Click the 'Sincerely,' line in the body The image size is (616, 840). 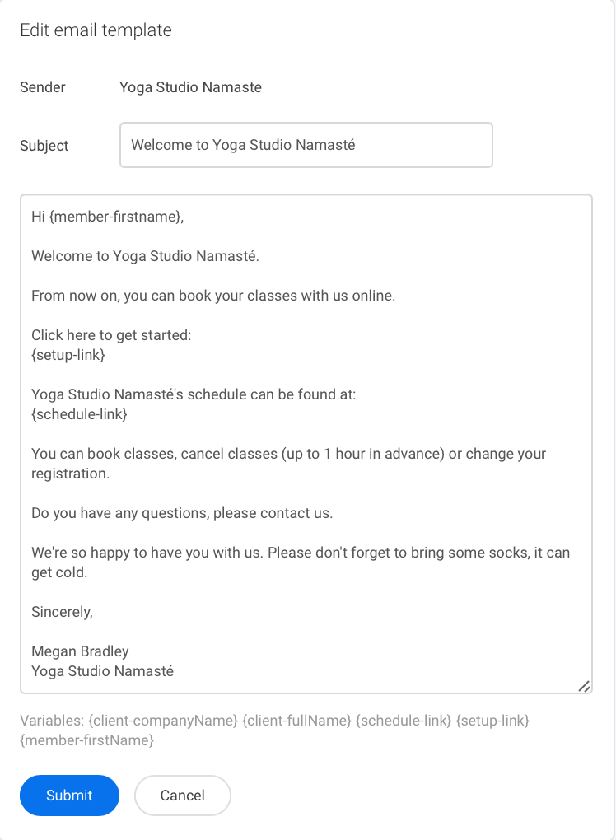[62, 612]
